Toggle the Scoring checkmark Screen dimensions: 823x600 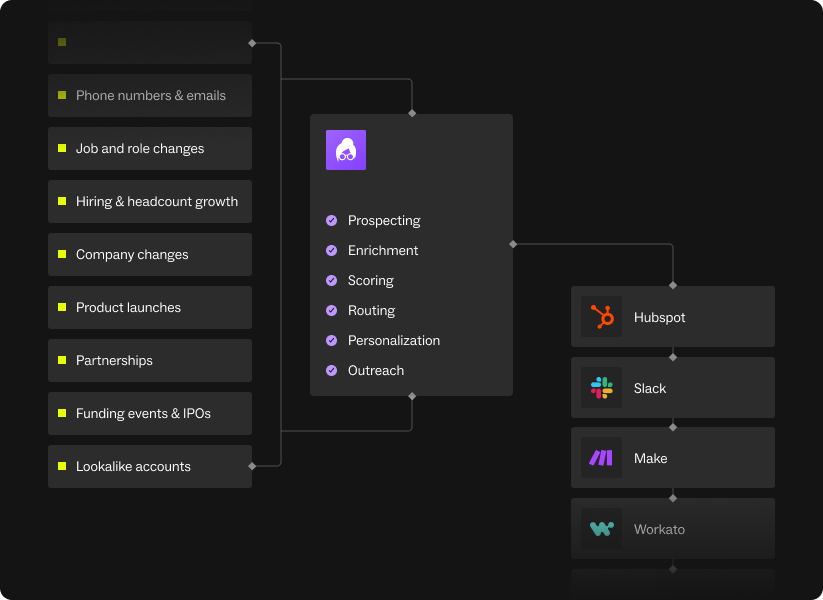pos(330,280)
